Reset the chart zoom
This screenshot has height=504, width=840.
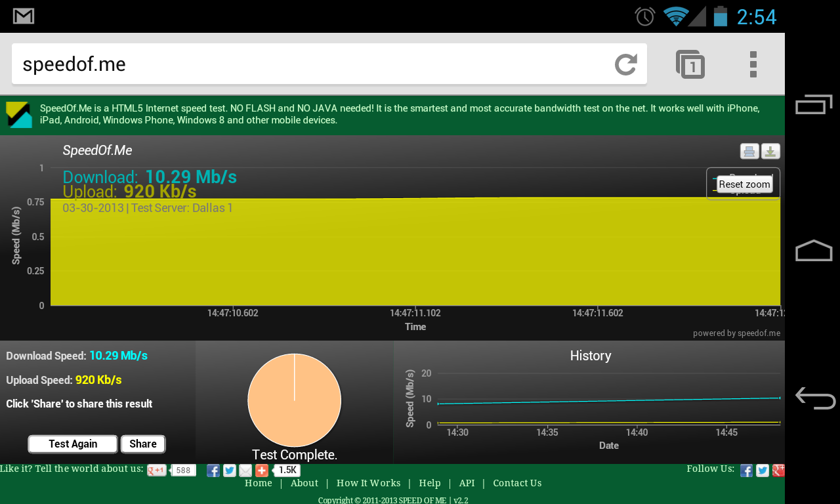point(744,184)
